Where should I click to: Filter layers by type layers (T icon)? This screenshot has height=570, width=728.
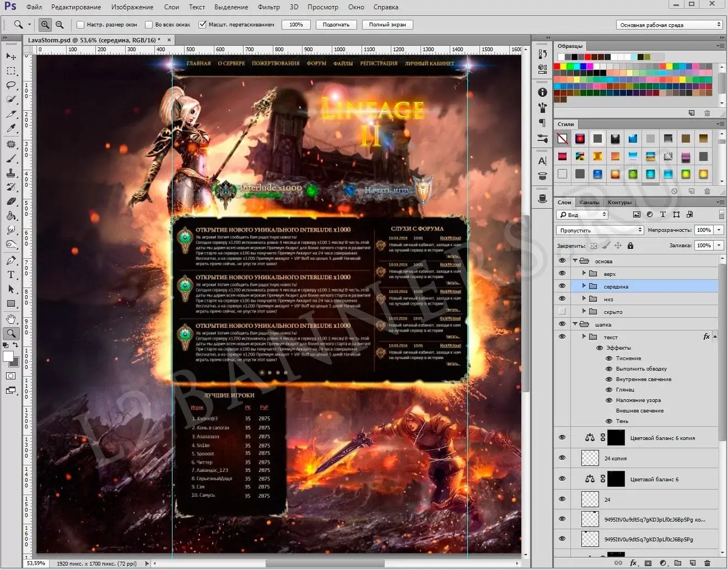(x=663, y=215)
